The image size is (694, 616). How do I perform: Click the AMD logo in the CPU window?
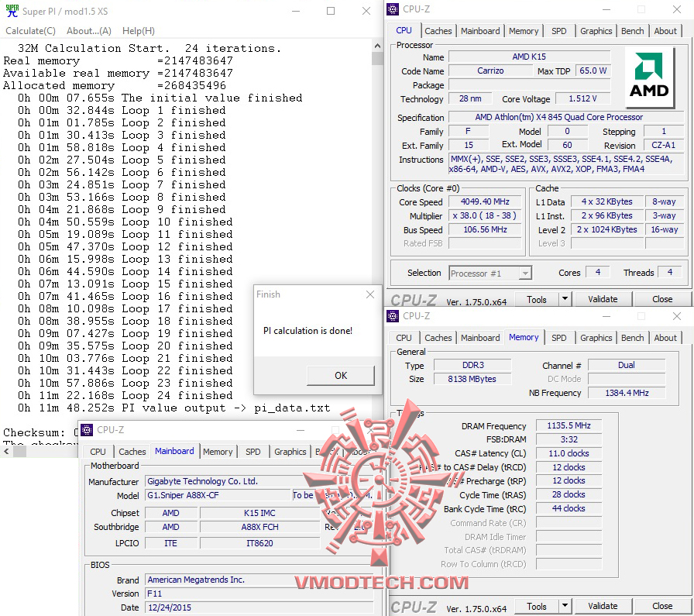click(x=649, y=76)
